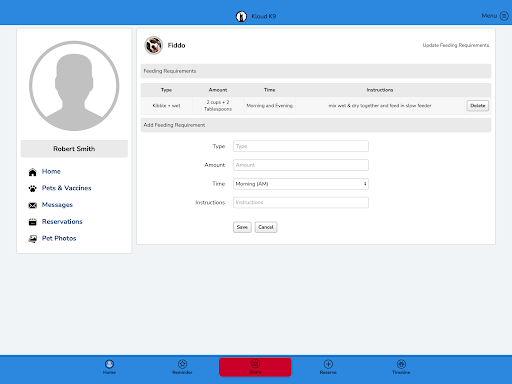Open the Reminder bottom bar icon

182,364
